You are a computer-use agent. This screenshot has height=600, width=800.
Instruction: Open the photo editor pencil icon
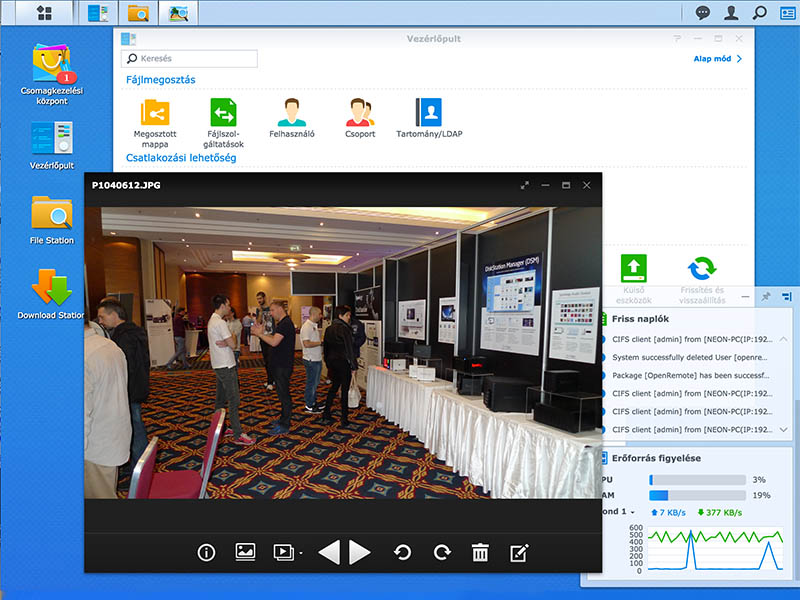tap(519, 552)
